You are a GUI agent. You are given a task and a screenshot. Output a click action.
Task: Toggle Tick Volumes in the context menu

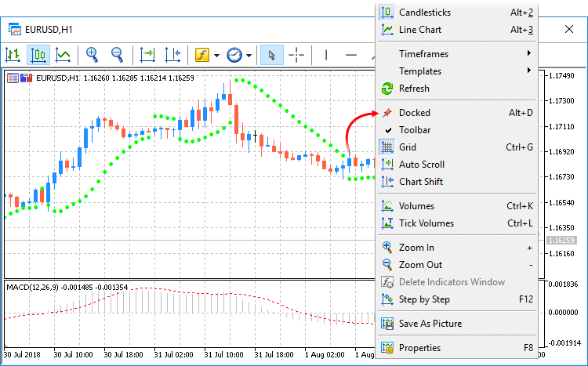(x=457, y=223)
